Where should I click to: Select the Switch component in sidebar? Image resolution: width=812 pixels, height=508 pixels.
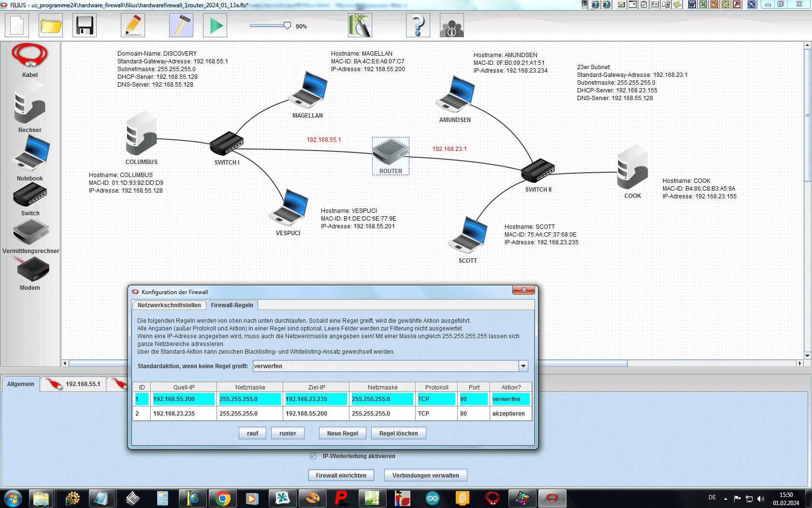click(x=30, y=199)
